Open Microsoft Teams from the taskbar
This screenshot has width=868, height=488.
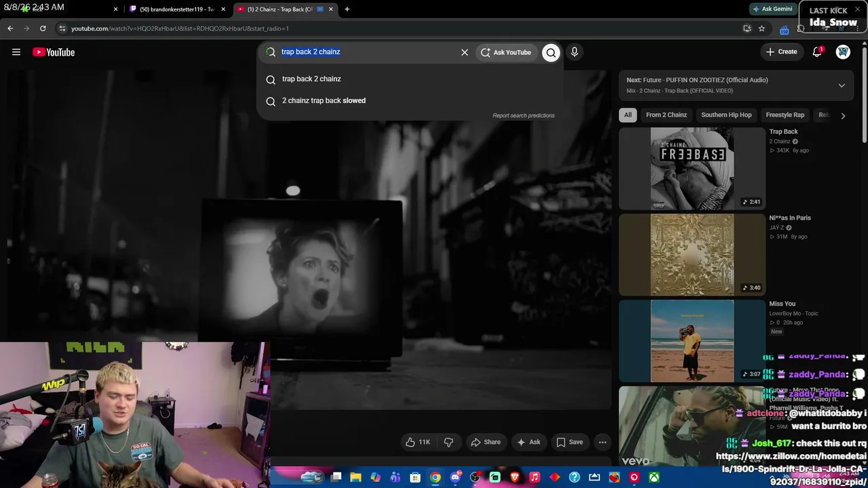click(x=395, y=478)
